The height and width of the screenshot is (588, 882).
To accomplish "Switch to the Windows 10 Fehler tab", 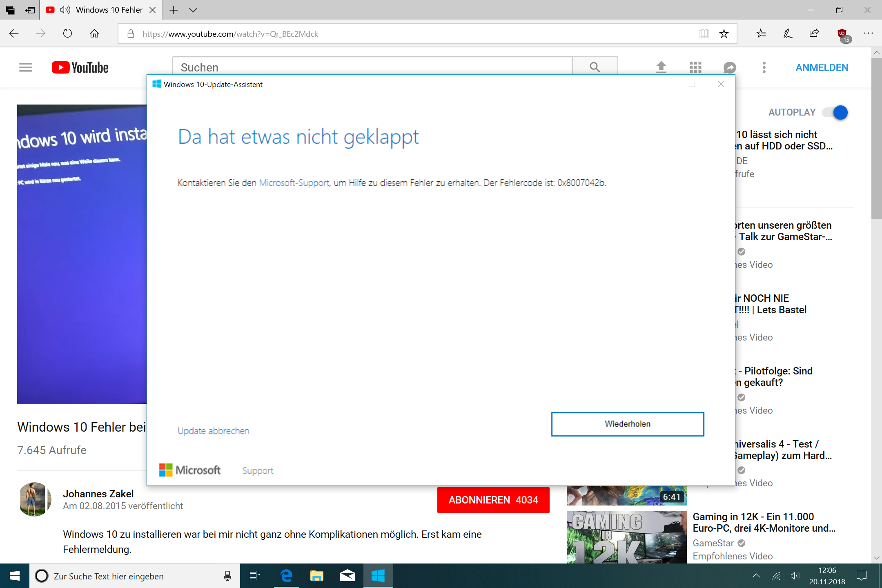I will 101,10.
